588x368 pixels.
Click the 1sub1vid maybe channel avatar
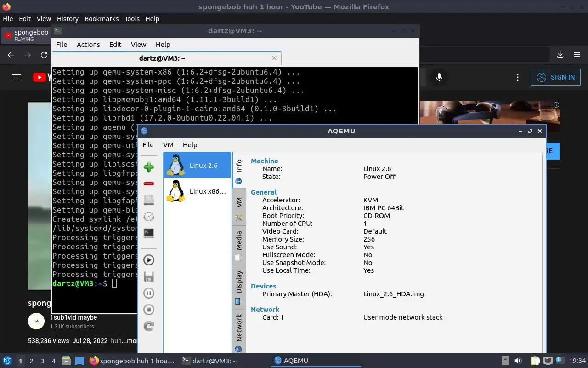point(36,321)
